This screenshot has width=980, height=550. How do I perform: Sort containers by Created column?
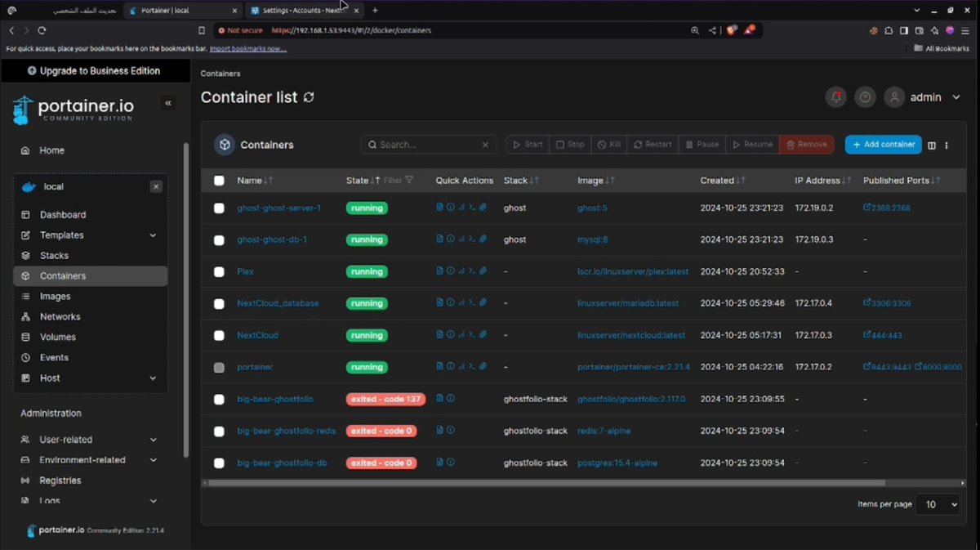pyautogui.click(x=722, y=181)
